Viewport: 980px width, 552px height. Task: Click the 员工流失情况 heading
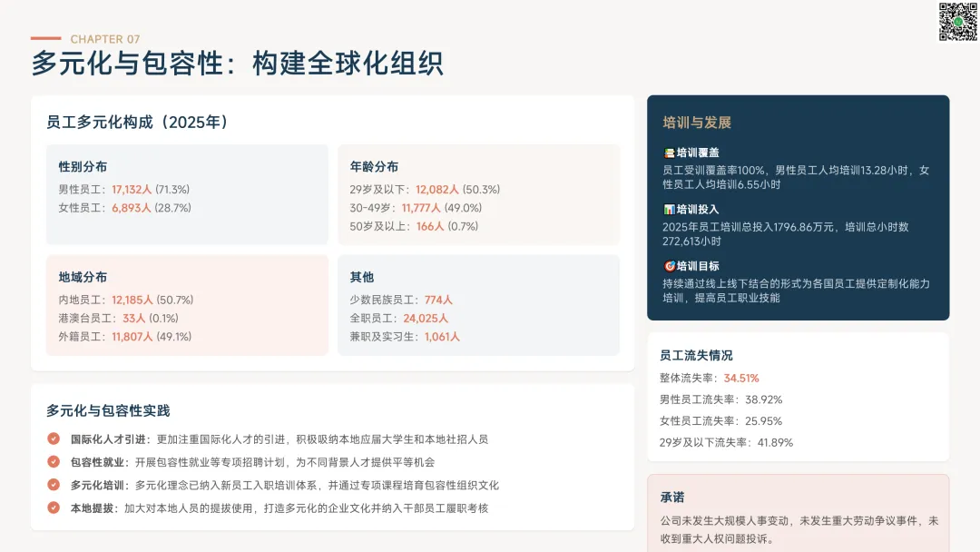(x=696, y=355)
